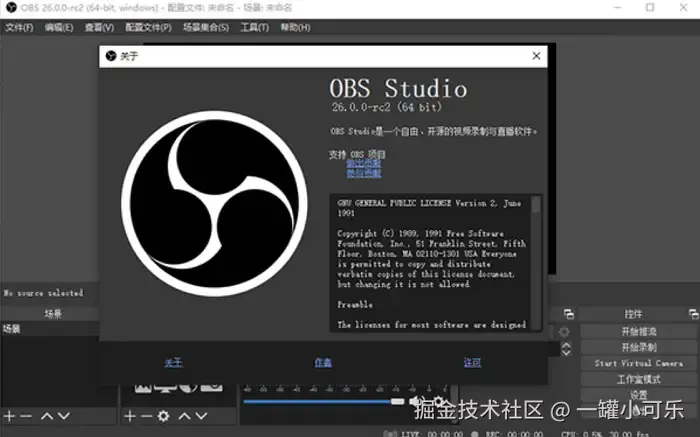Open the 场景集合(S) menu

tap(206, 28)
